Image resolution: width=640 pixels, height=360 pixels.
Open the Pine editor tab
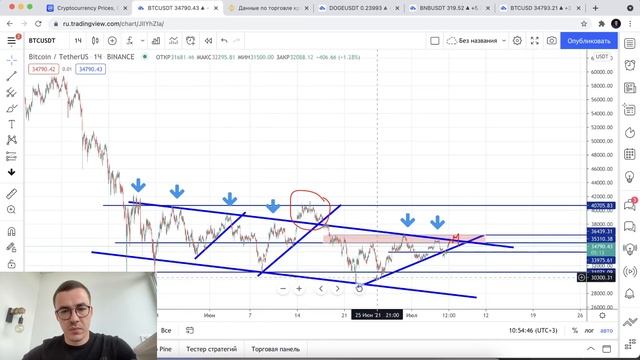point(165,349)
